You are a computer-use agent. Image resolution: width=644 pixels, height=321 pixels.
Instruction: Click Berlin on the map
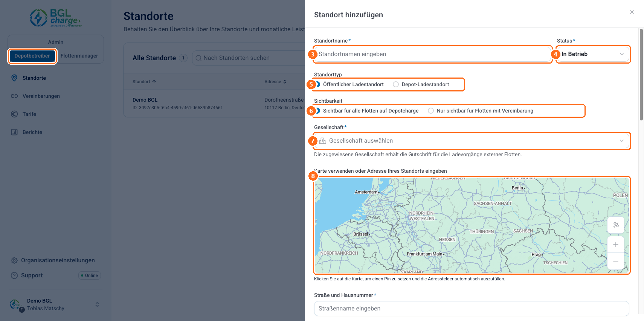click(x=518, y=188)
